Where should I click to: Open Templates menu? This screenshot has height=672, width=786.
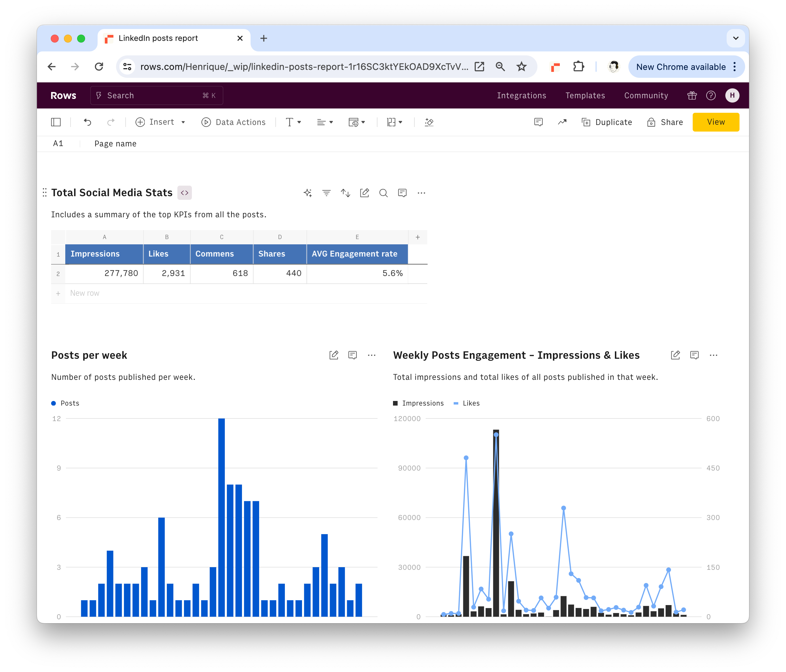(585, 96)
